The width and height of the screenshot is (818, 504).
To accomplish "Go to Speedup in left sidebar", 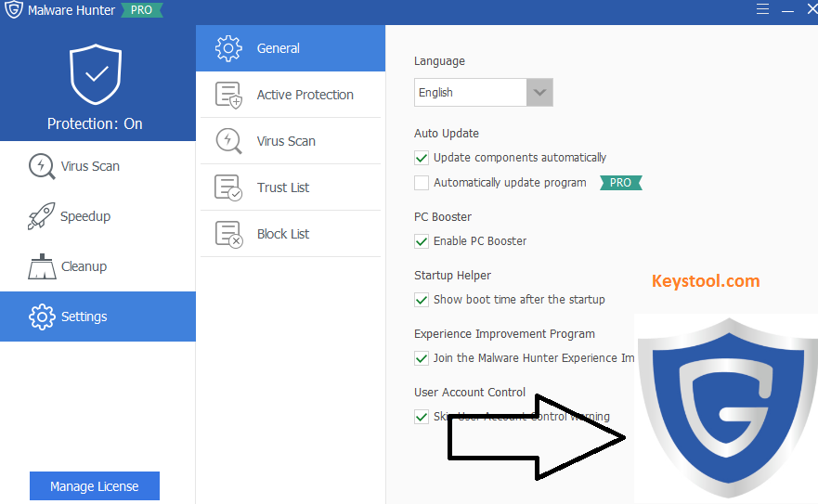I will pyautogui.click(x=97, y=216).
